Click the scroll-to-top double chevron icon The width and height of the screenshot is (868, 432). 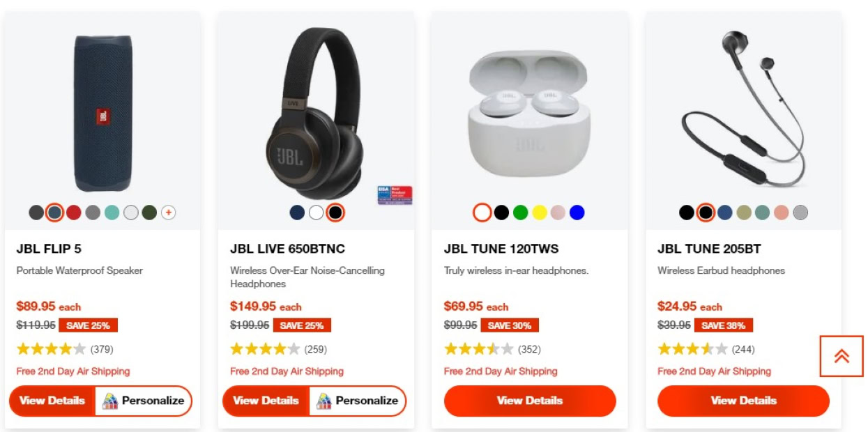point(842,356)
